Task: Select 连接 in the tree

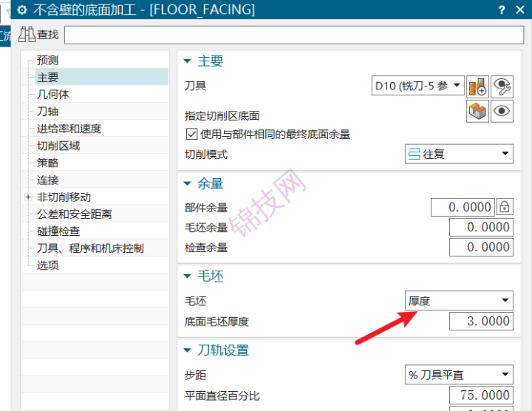Action: point(47,180)
